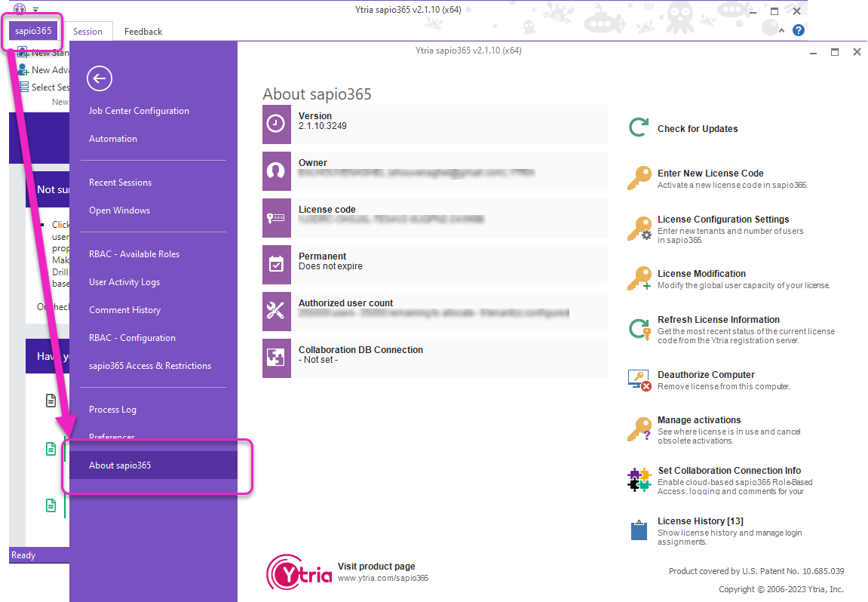Click the License code key icon
Viewport: 868px width, 602px height.
276,218
